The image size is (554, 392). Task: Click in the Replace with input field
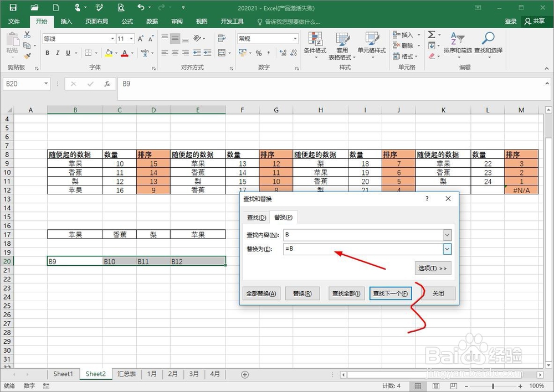point(363,249)
